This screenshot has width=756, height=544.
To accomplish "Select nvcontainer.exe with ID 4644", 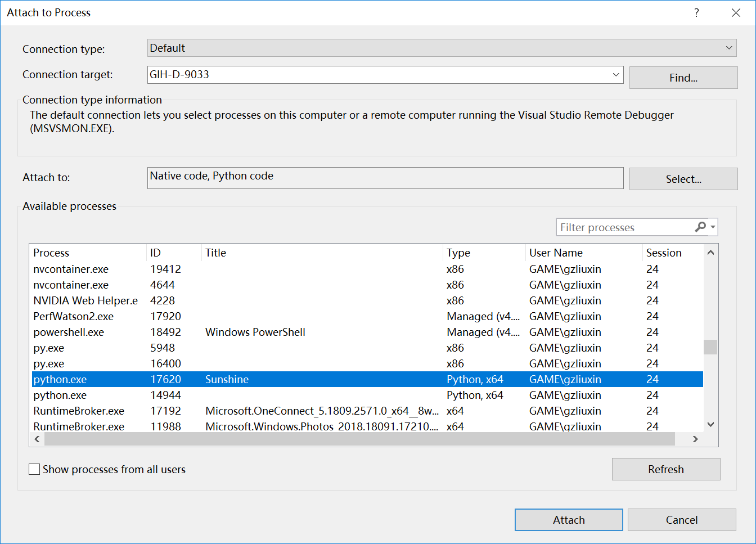I will (366, 285).
